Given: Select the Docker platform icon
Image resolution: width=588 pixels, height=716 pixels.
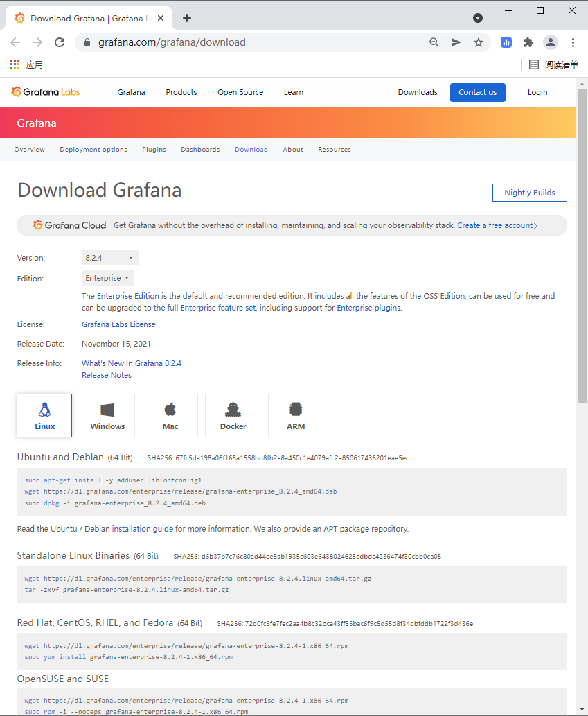Looking at the screenshot, I should [x=232, y=415].
